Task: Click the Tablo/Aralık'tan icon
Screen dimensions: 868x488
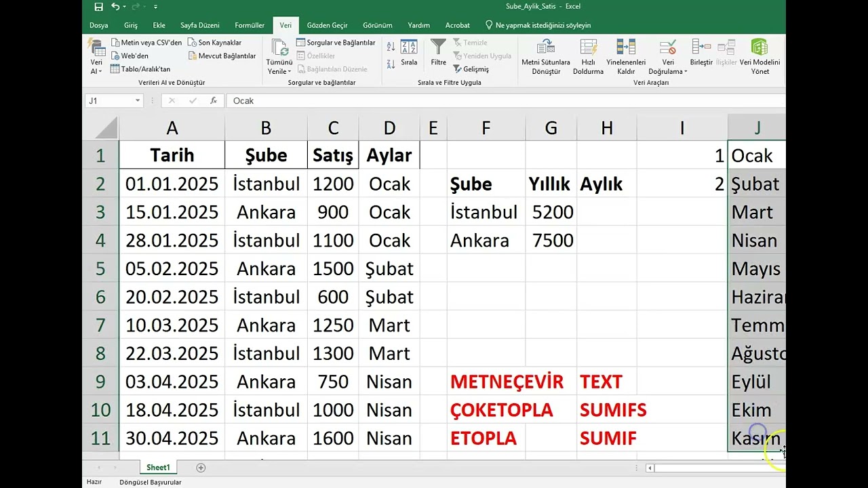Action: tap(116, 69)
